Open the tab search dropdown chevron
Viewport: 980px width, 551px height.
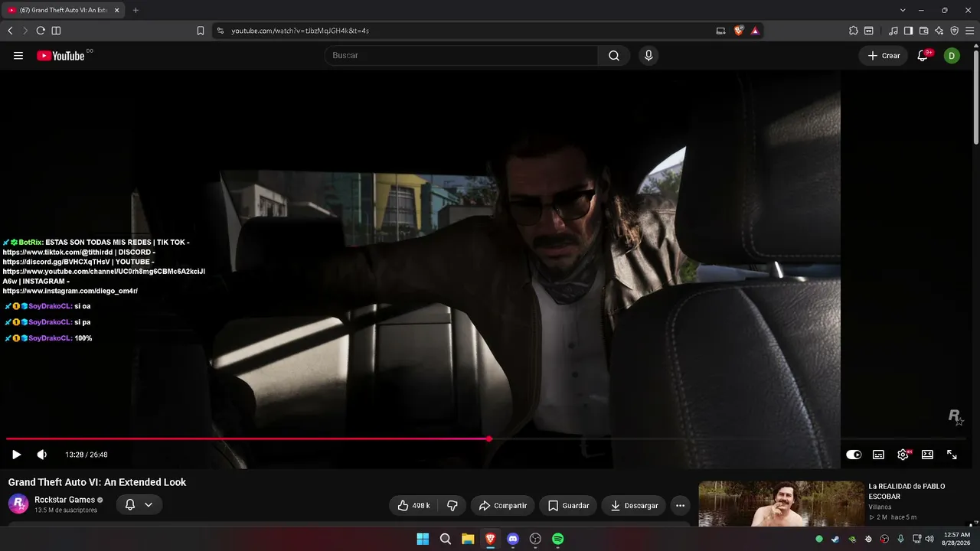point(903,10)
